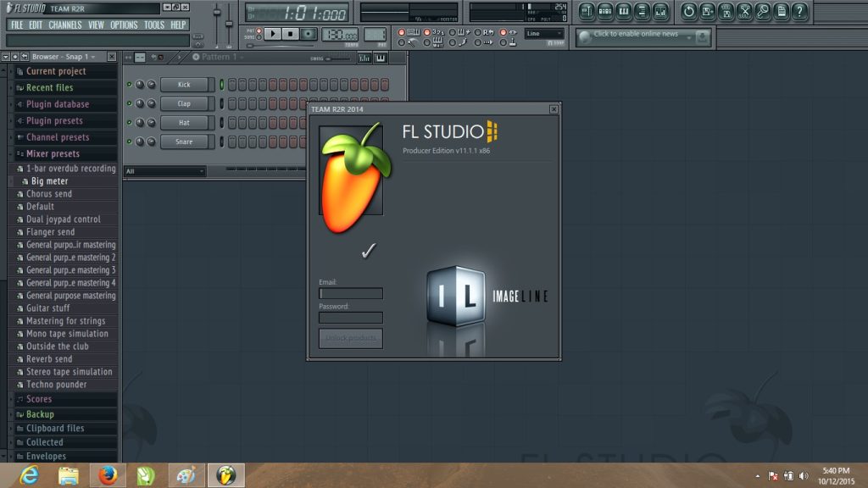Click the Email input field
This screenshot has width=868, height=488.
coord(350,293)
